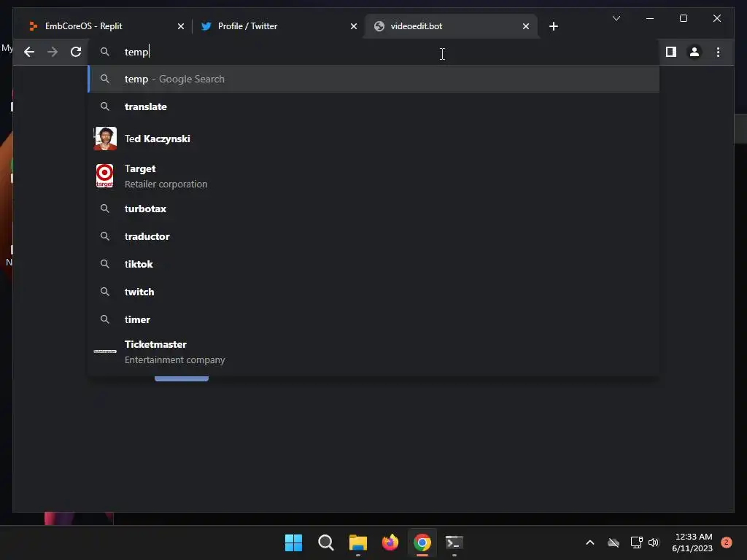Close the EmbCoreOS - Replit tab

click(181, 26)
